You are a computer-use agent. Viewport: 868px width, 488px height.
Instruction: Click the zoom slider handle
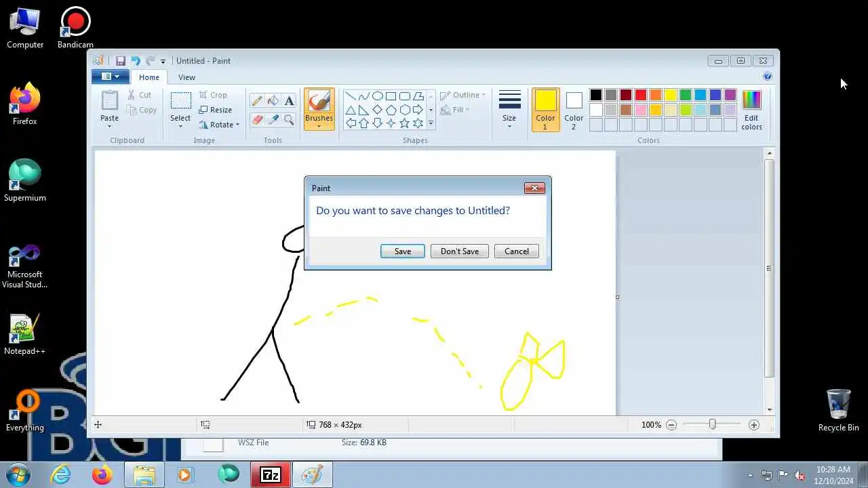pos(712,424)
